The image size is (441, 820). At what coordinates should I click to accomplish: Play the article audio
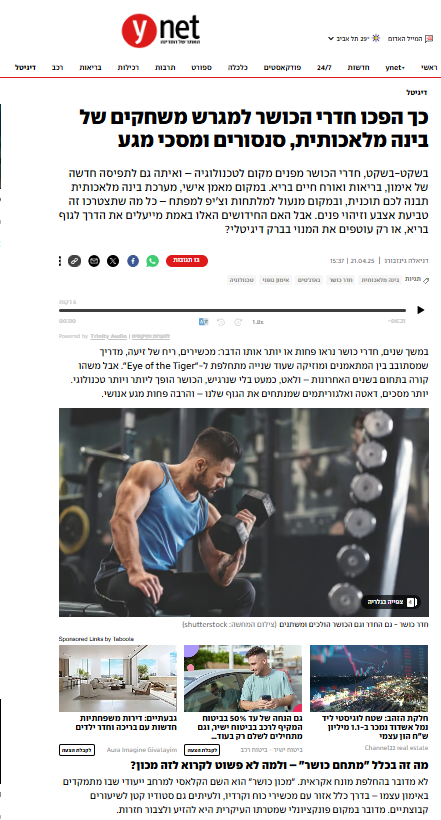(421, 310)
